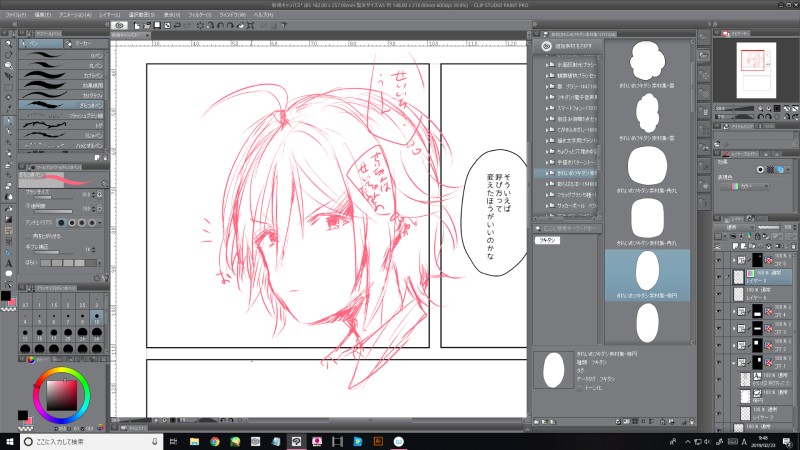This screenshot has height=450, width=800.
Task: Click inside the color wheel square
Action: tap(62, 395)
